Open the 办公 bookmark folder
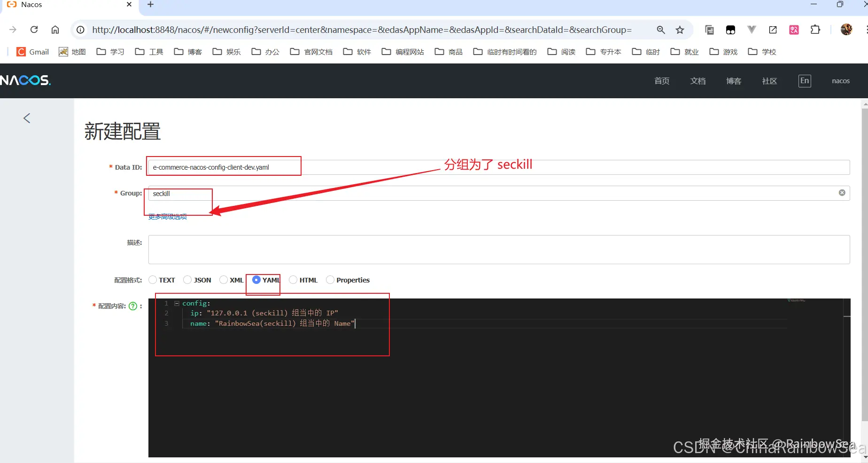 (x=265, y=52)
